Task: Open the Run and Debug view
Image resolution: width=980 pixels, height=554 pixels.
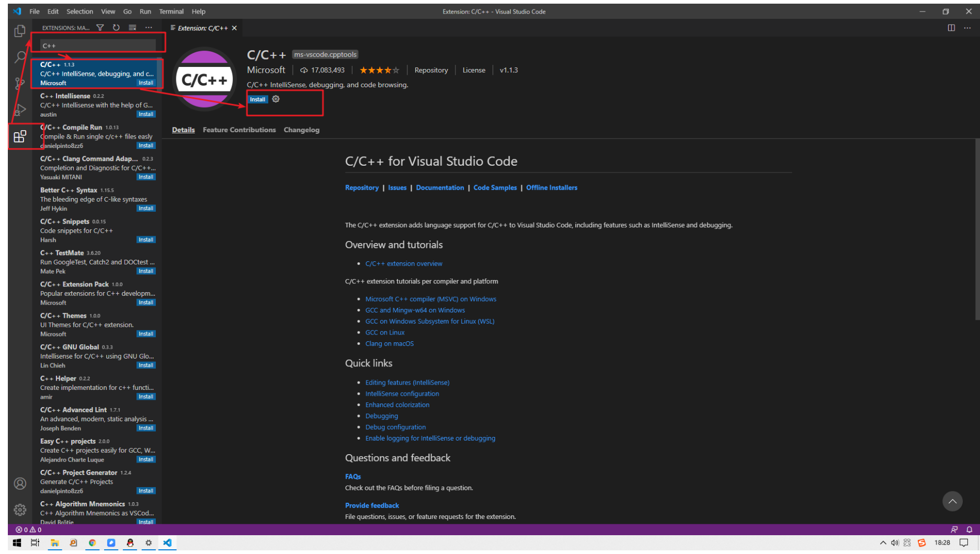Action: pos(20,110)
